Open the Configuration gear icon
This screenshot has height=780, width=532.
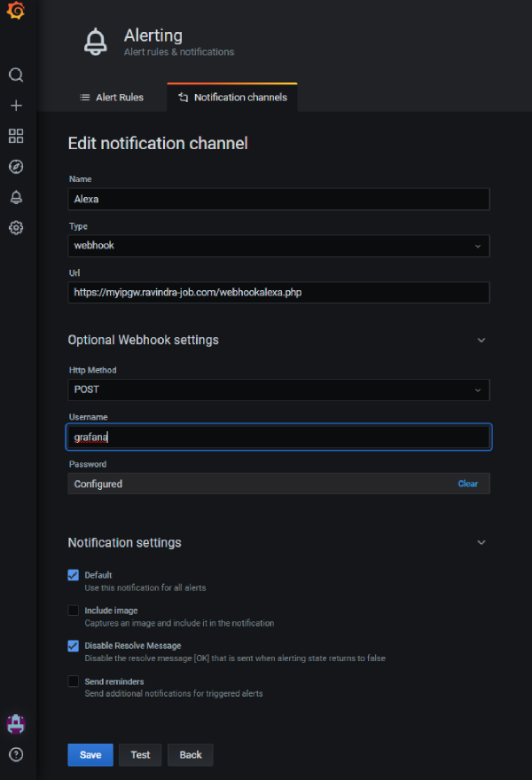click(15, 228)
